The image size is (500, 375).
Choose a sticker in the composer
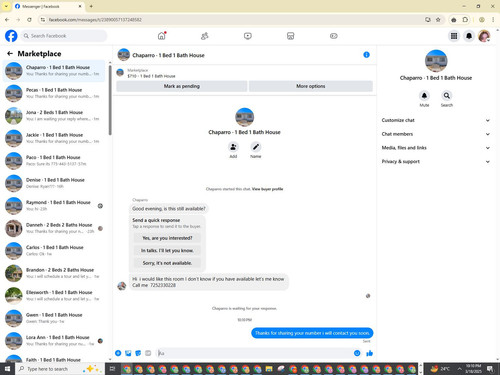click(138, 353)
